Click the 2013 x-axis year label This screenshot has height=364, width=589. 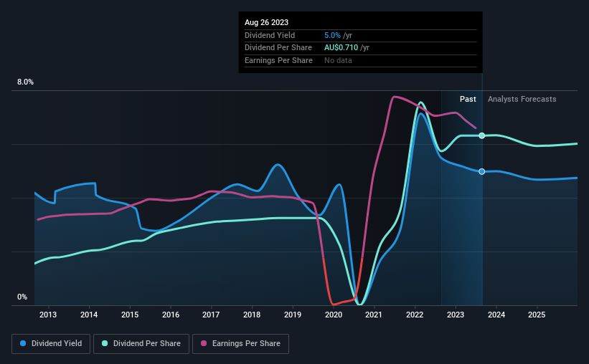[x=48, y=315]
